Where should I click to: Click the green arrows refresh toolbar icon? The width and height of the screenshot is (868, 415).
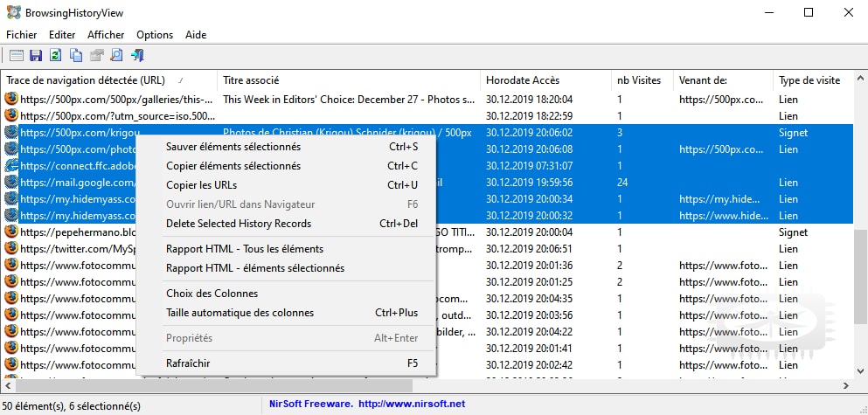coord(55,55)
